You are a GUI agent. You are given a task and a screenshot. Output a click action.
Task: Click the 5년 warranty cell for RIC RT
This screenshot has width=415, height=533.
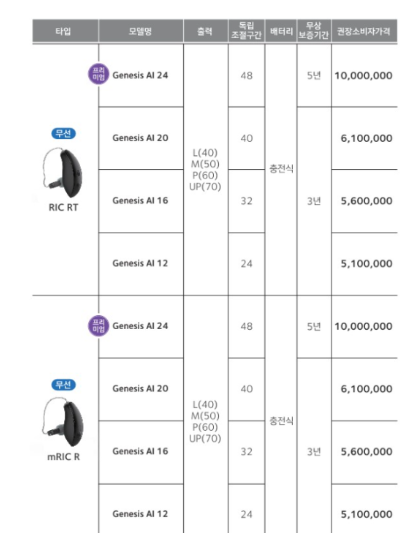(314, 75)
